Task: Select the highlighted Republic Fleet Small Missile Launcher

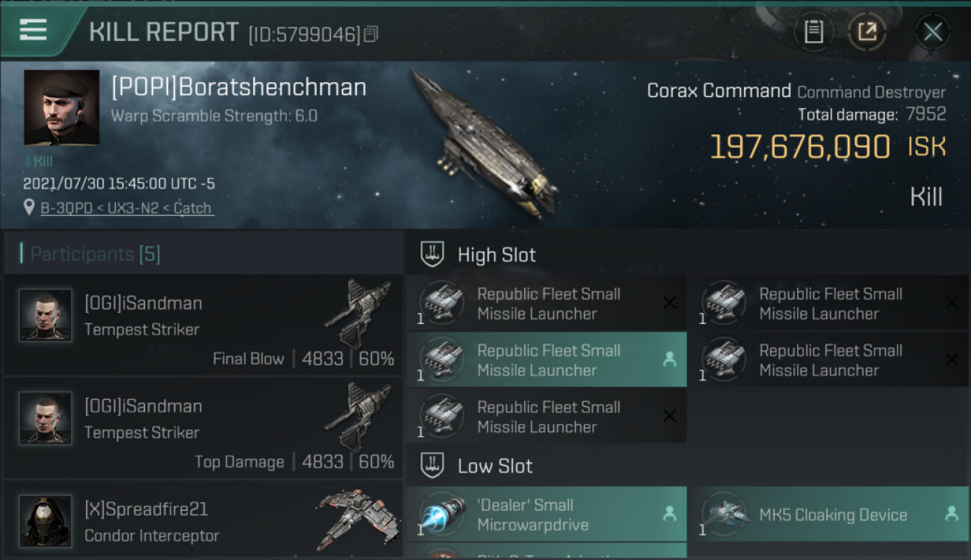Action: (546, 360)
